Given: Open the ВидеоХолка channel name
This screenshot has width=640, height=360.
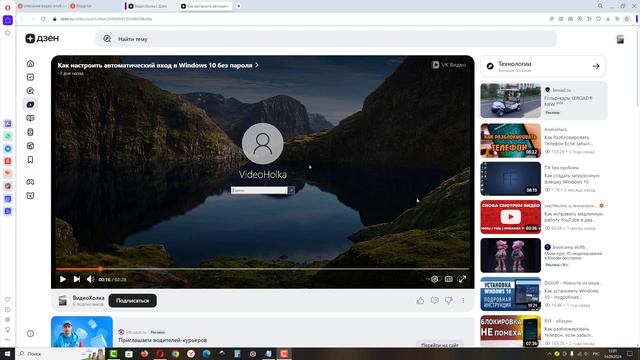Looking at the screenshot, I should pos(89,298).
